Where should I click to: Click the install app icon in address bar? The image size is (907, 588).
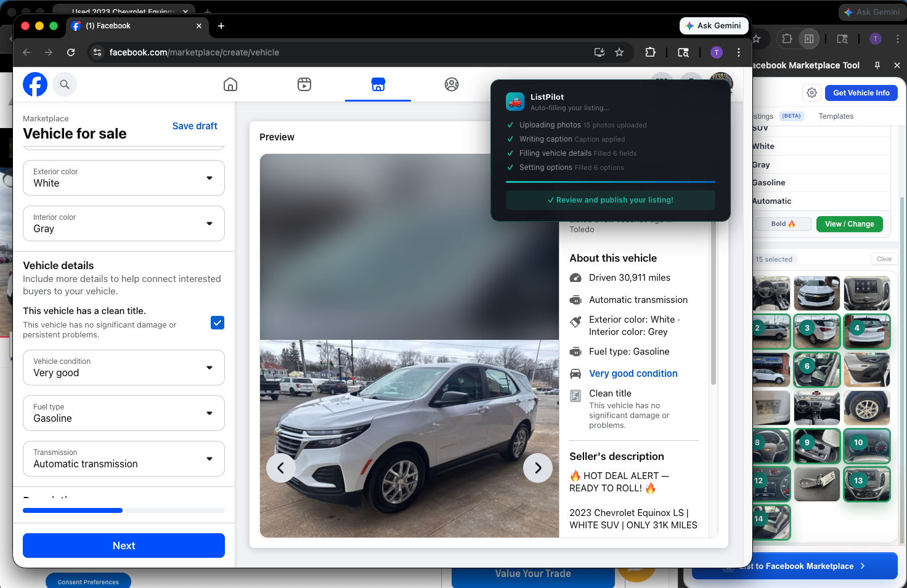coord(599,52)
